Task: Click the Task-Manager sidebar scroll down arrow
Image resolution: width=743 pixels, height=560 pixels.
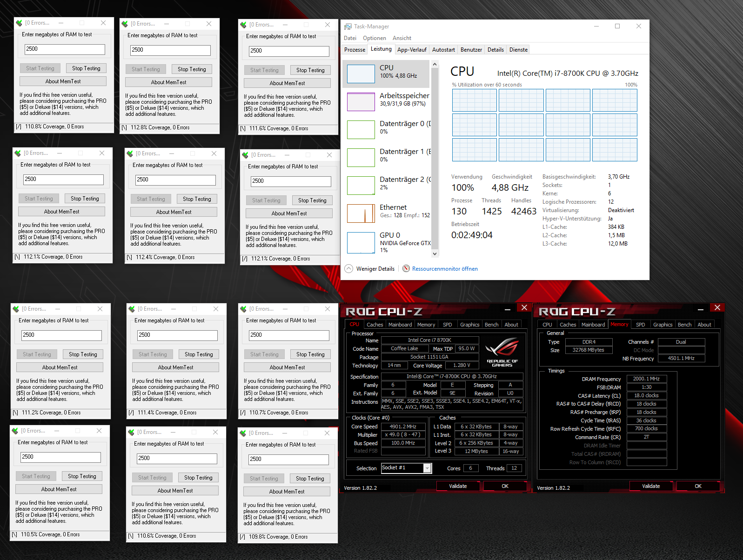Action: [435, 253]
